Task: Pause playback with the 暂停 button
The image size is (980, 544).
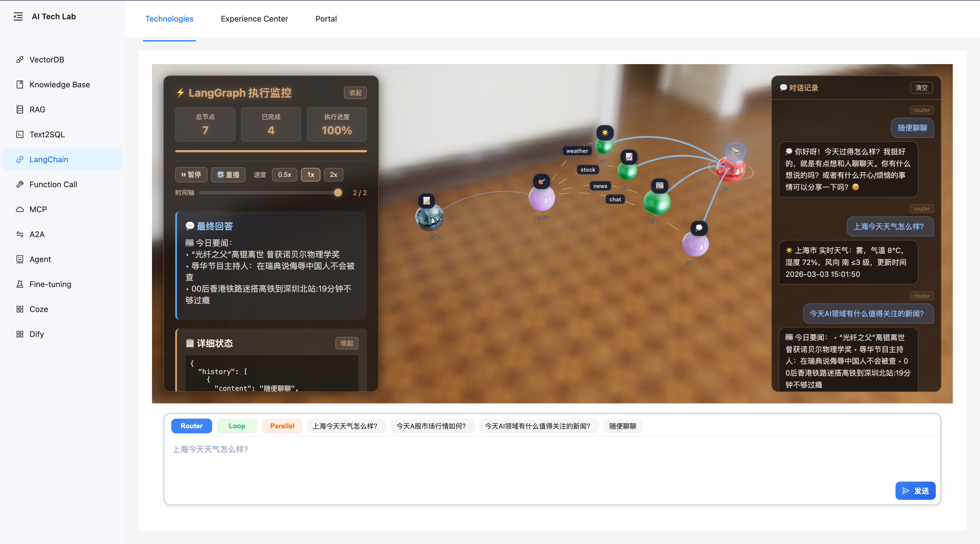Action: click(191, 175)
